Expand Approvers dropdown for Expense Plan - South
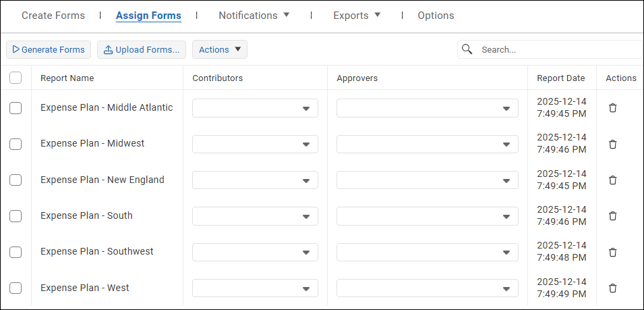The image size is (644, 310). (427, 216)
